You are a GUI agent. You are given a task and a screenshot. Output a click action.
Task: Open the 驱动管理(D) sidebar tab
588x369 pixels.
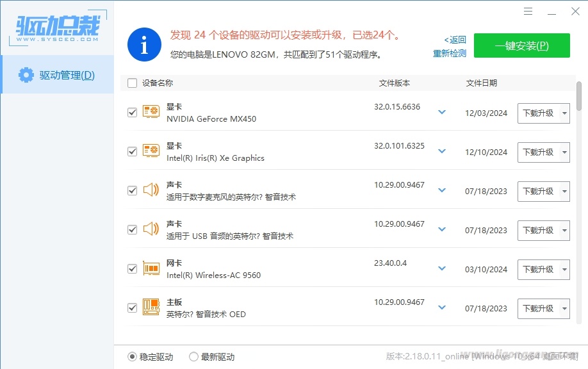point(58,74)
